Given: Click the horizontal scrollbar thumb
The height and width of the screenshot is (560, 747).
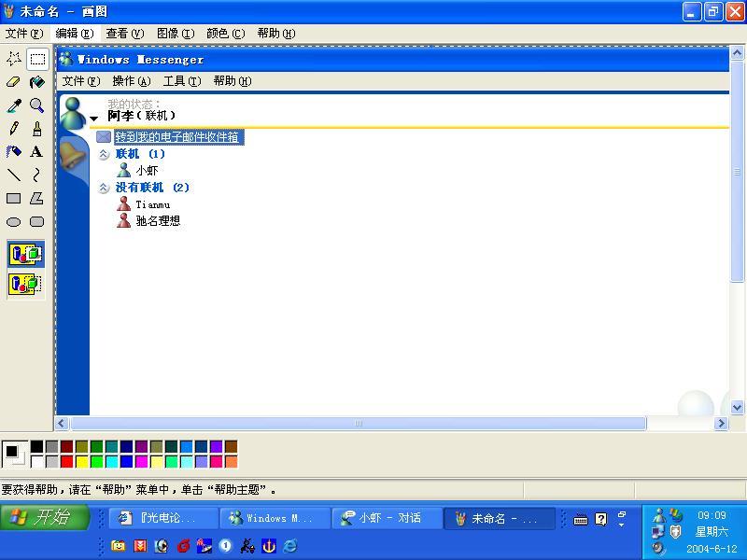Looking at the screenshot, I should pos(359,423).
